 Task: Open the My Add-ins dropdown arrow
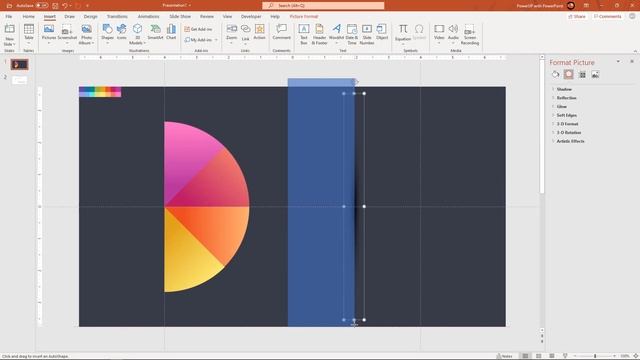[x=216, y=40]
